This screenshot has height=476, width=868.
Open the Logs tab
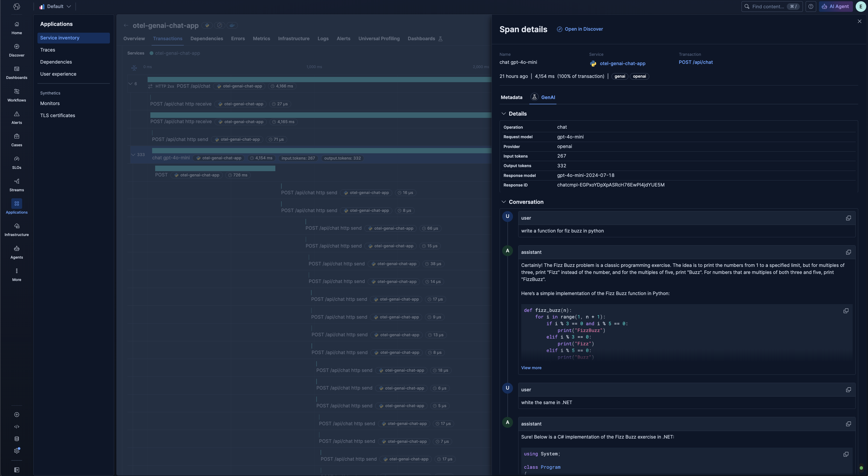(x=323, y=39)
